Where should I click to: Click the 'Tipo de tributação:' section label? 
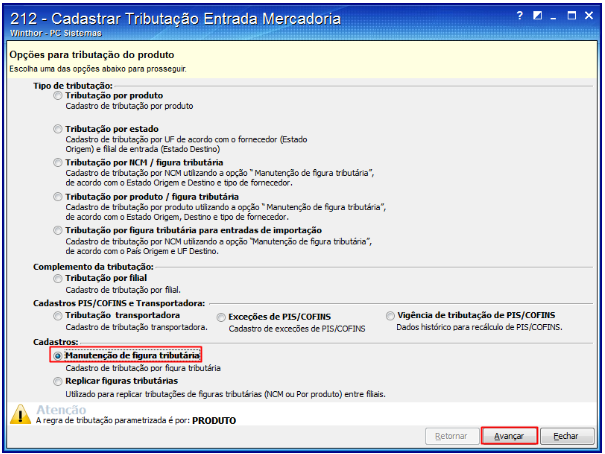(73, 86)
